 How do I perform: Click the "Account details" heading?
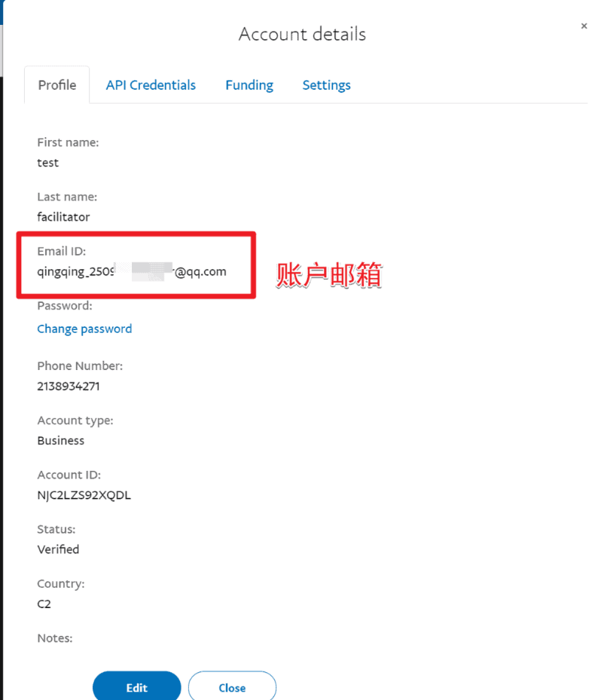tap(302, 34)
